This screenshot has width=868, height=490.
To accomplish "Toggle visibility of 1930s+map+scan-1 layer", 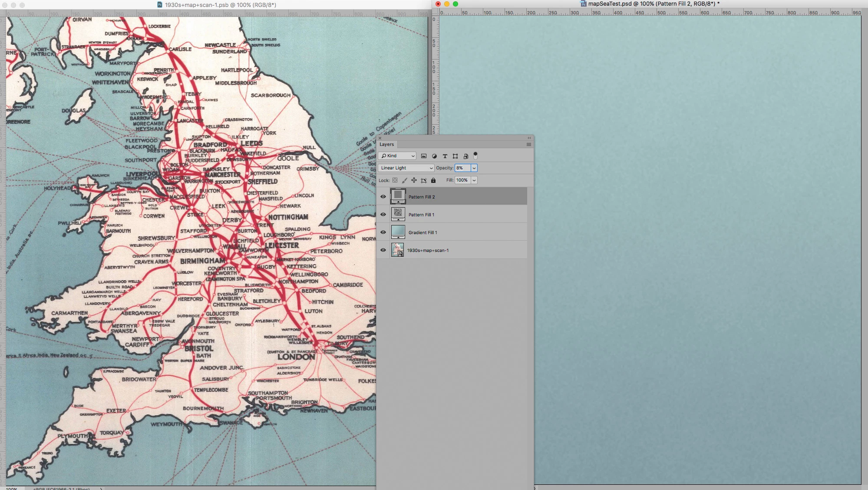I will click(383, 250).
